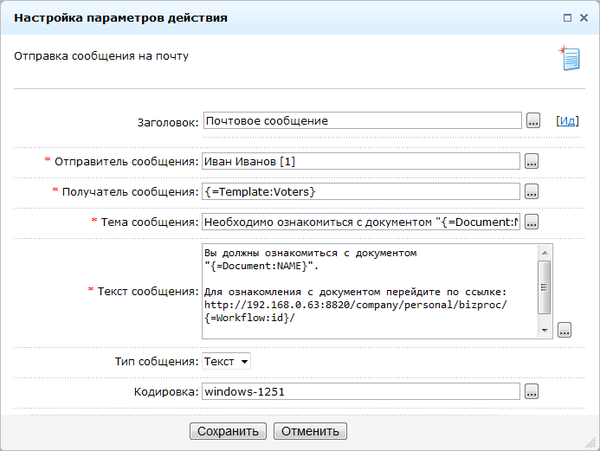
Task: Focus the Отправитель сообщения input field
Action: click(360, 161)
